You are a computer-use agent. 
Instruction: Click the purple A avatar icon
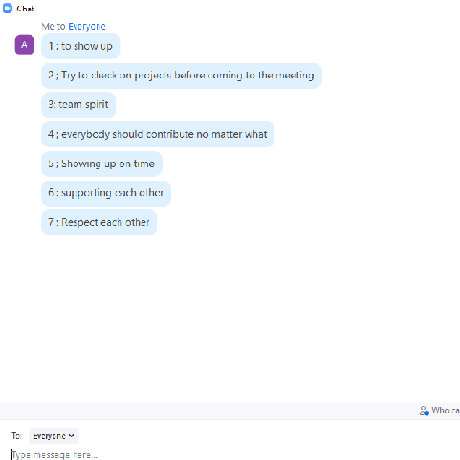(x=24, y=45)
